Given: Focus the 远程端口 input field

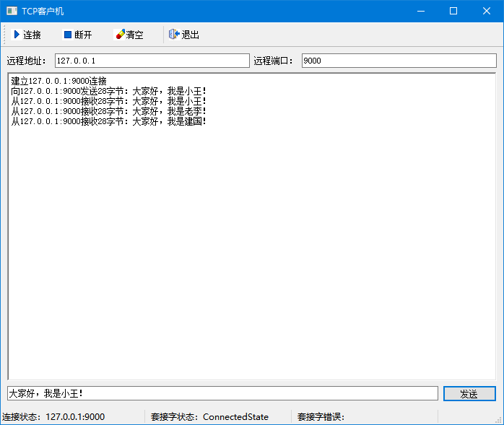Looking at the screenshot, I should (399, 61).
